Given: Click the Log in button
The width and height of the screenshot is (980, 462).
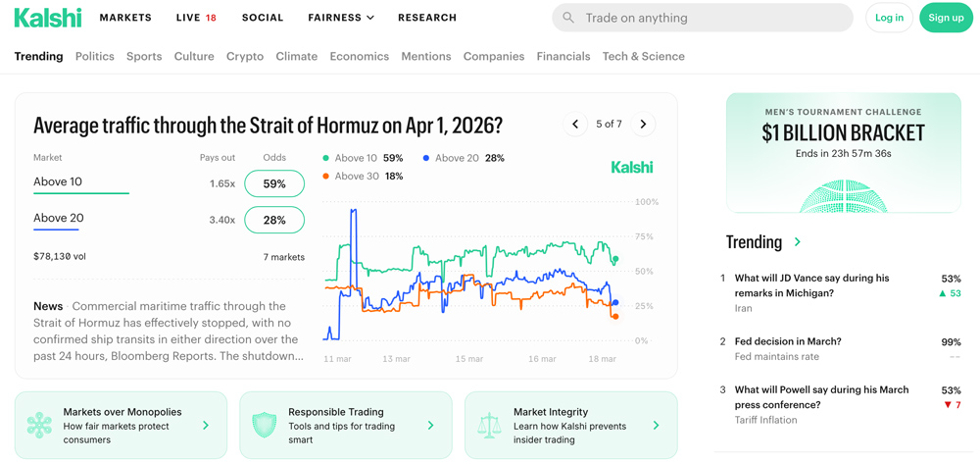Looking at the screenshot, I should pos(889,18).
